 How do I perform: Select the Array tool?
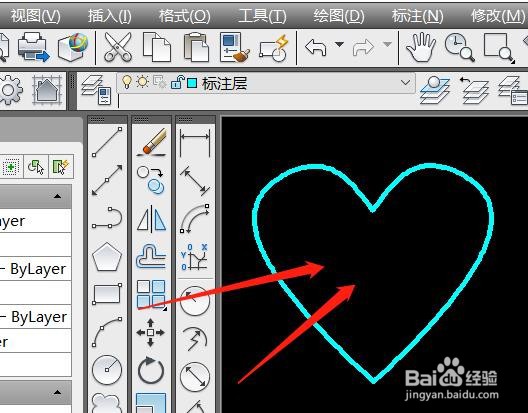[151, 295]
